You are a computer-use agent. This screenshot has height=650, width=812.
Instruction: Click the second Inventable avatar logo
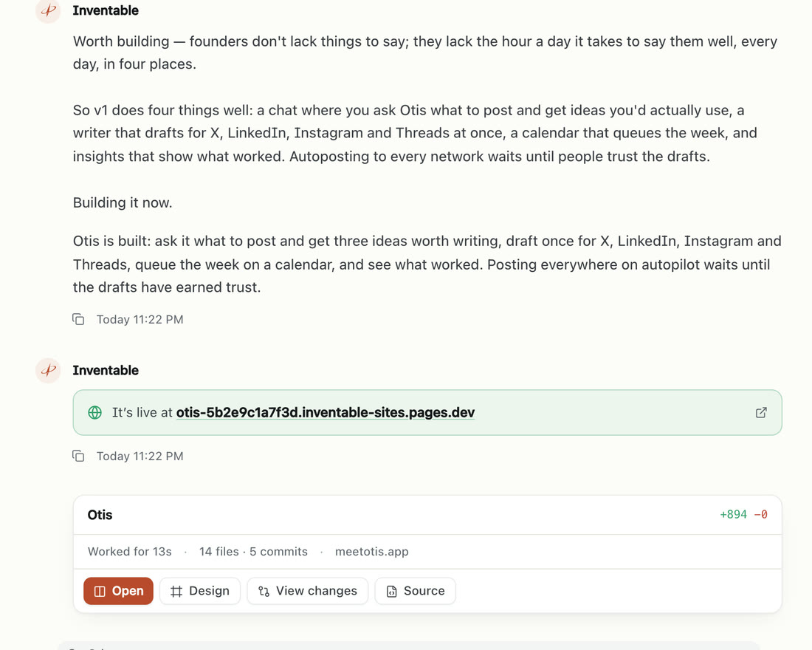tap(48, 371)
